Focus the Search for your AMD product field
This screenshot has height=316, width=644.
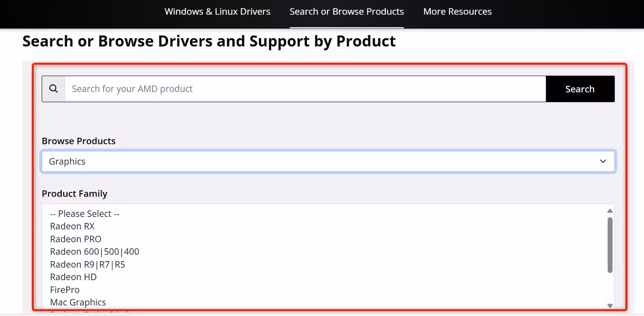(305, 89)
